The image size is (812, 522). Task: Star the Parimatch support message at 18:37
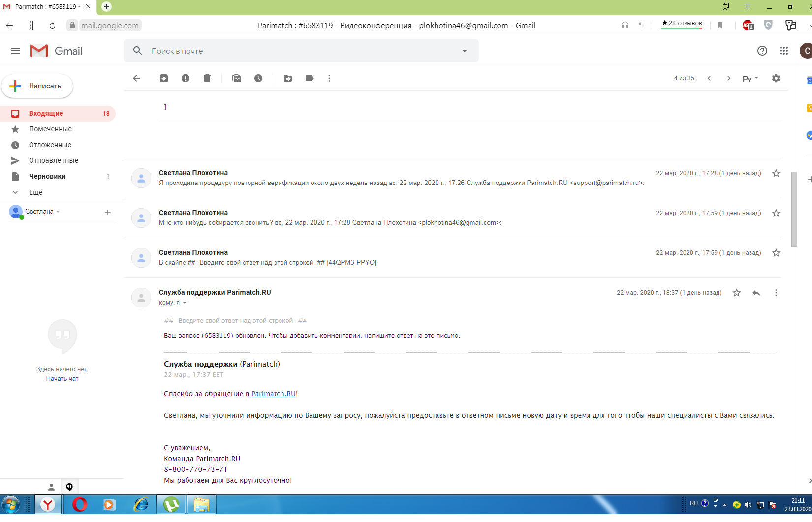[737, 293]
